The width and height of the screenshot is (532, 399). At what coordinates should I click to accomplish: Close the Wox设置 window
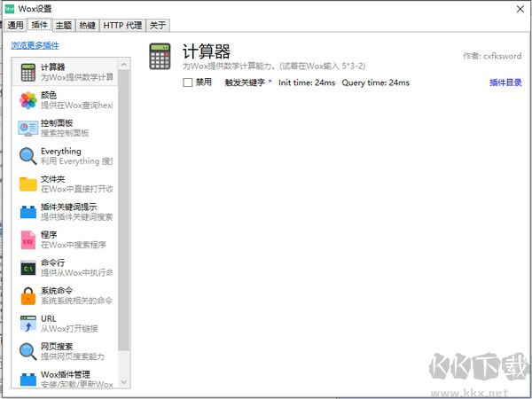pyautogui.click(x=520, y=9)
